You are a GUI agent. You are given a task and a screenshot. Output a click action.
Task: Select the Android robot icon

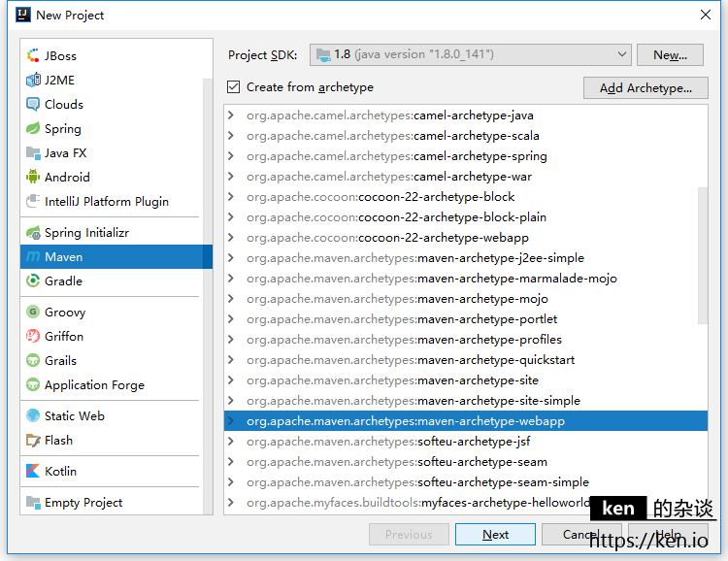(x=33, y=177)
